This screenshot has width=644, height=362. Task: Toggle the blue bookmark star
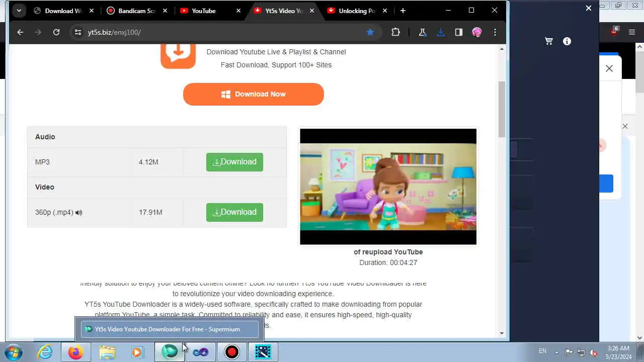tap(370, 32)
